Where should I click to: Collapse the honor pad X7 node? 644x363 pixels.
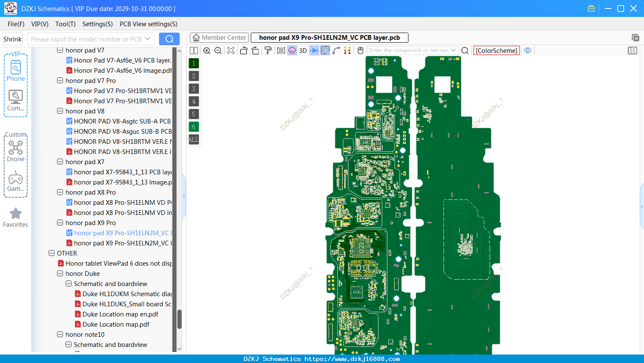click(x=60, y=162)
